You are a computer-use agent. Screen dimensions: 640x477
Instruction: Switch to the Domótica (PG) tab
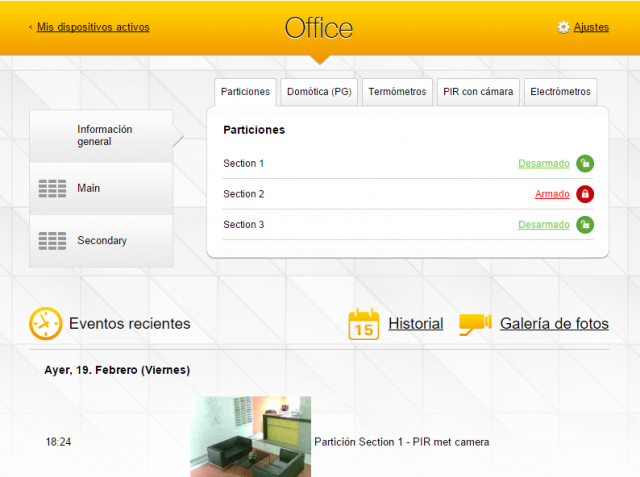coord(319,92)
